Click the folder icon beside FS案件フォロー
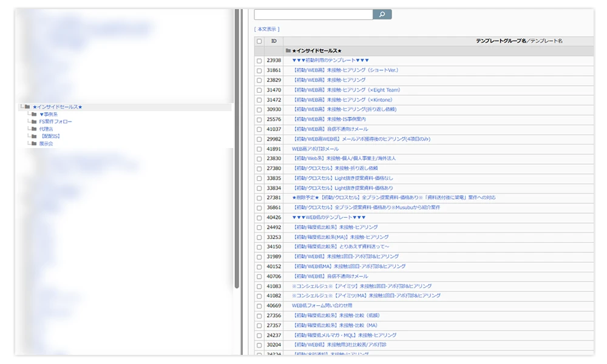This screenshot has width=607, height=364. click(34, 121)
